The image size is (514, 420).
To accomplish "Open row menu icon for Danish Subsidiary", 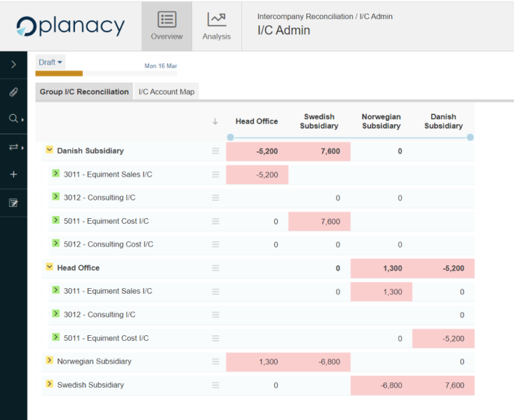I will (x=215, y=151).
